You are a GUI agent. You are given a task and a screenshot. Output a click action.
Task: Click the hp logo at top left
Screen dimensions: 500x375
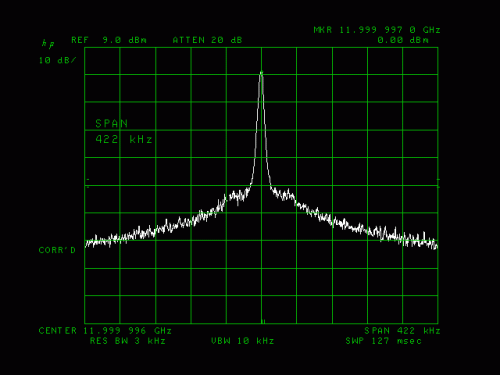pos(48,44)
